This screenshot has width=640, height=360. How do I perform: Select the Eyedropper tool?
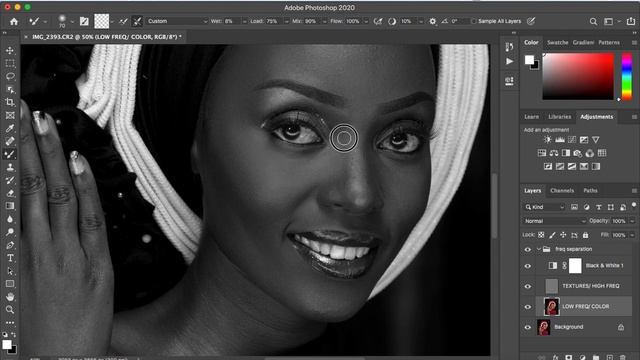pyautogui.click(x=10, y=128)
